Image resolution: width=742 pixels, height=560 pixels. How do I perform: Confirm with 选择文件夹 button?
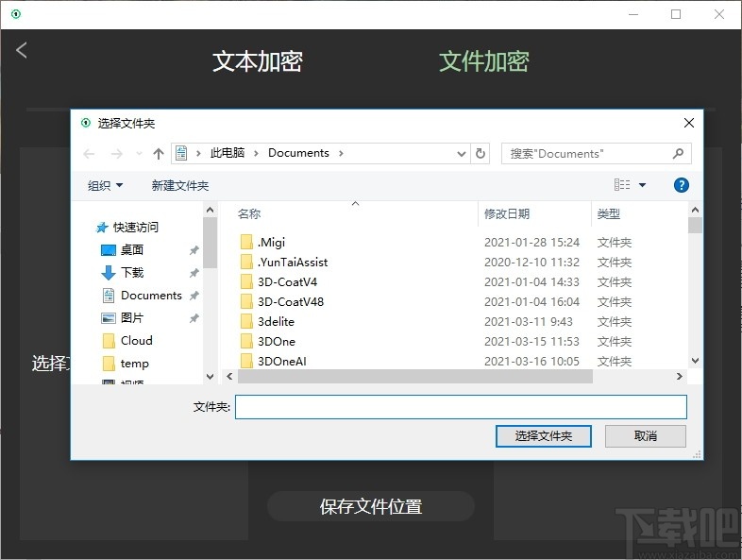543,436
